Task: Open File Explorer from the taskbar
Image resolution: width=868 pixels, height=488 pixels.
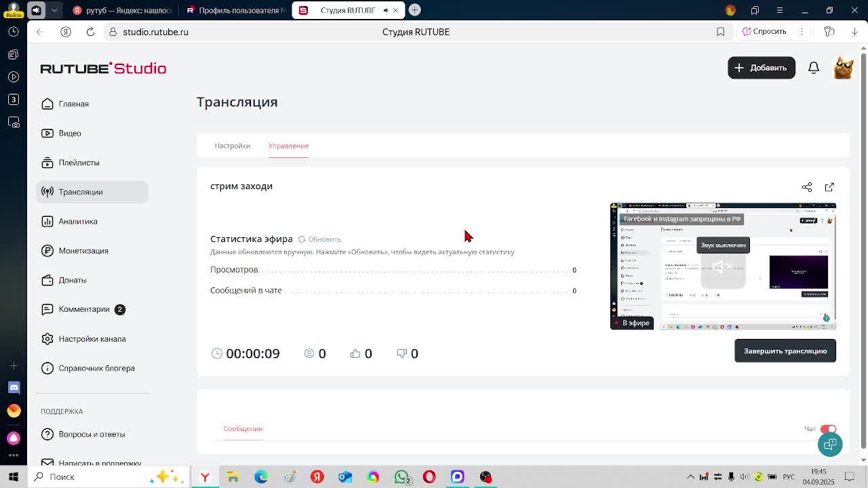Action: point(233,476)
